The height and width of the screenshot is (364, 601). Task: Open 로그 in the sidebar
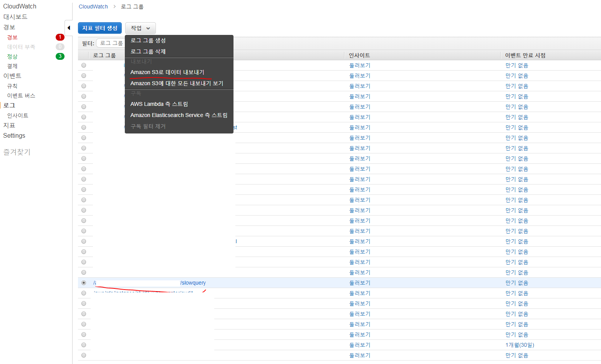(x=9, y=105)
